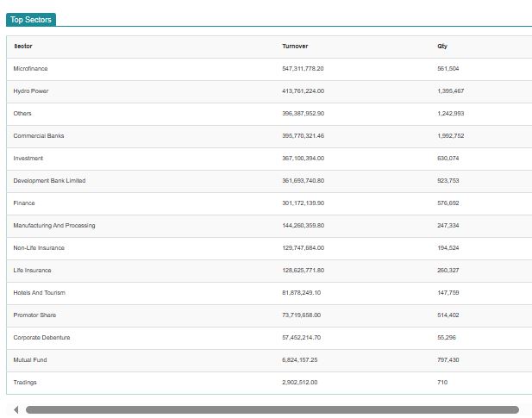Viewport: 532px width, 418px height.
Task: Click Promotor Share turnover 73,719,658.00
Action: click(301, 315)
